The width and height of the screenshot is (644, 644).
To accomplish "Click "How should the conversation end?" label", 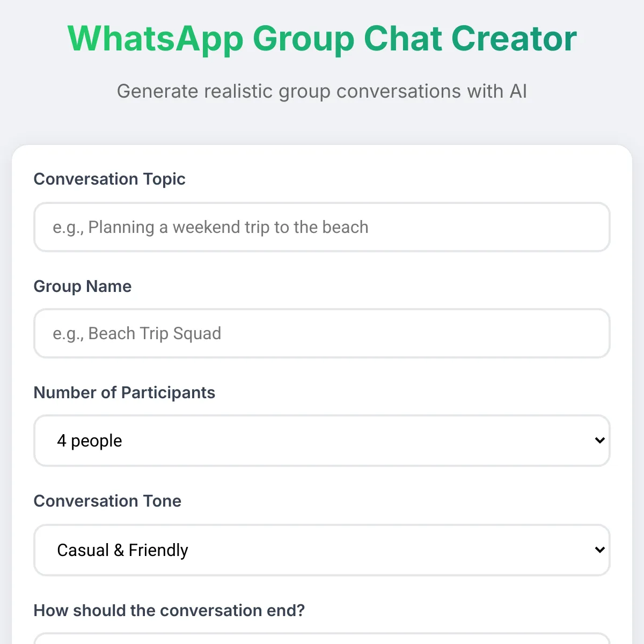I will pos(169,610).
